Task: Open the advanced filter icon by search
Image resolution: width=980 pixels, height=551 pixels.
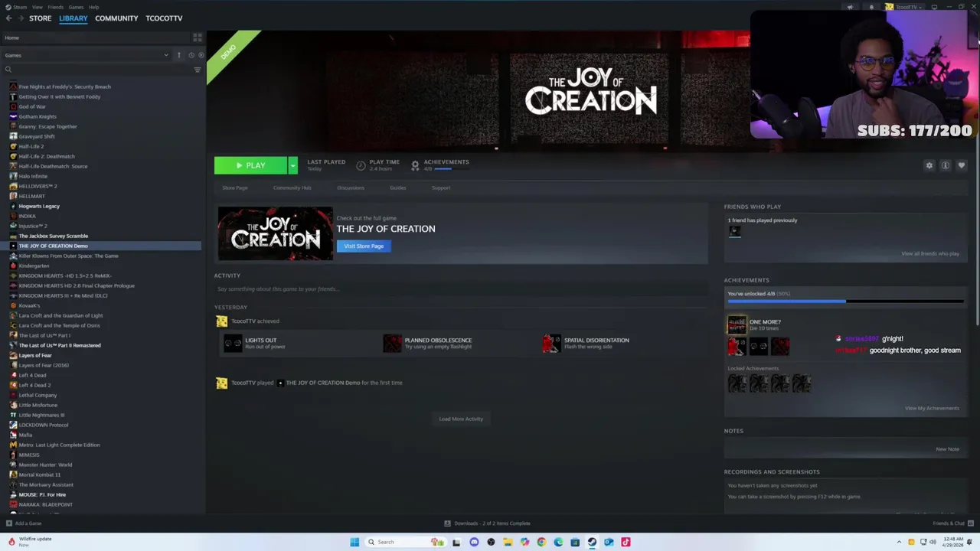Action: click(198, 70)
